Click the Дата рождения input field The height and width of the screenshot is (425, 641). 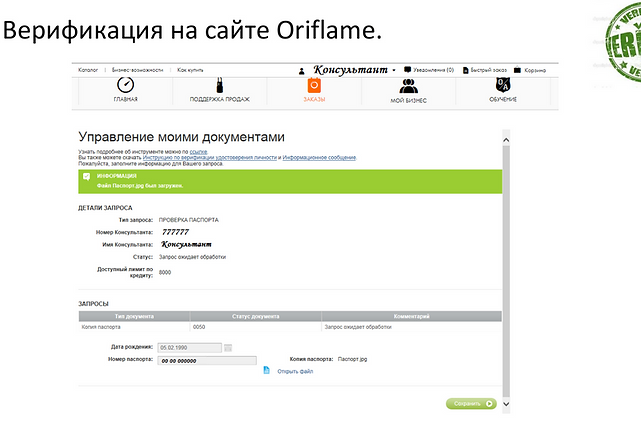click(x=190, y=348)
